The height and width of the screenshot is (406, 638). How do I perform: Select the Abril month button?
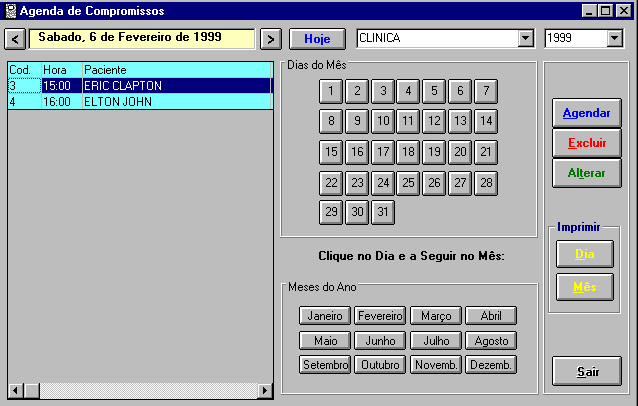[x=491, y=316]
